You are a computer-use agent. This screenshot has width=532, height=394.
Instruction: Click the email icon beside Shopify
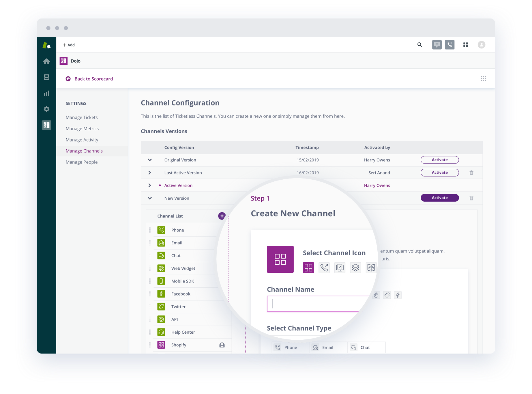(x=222, y=345)
